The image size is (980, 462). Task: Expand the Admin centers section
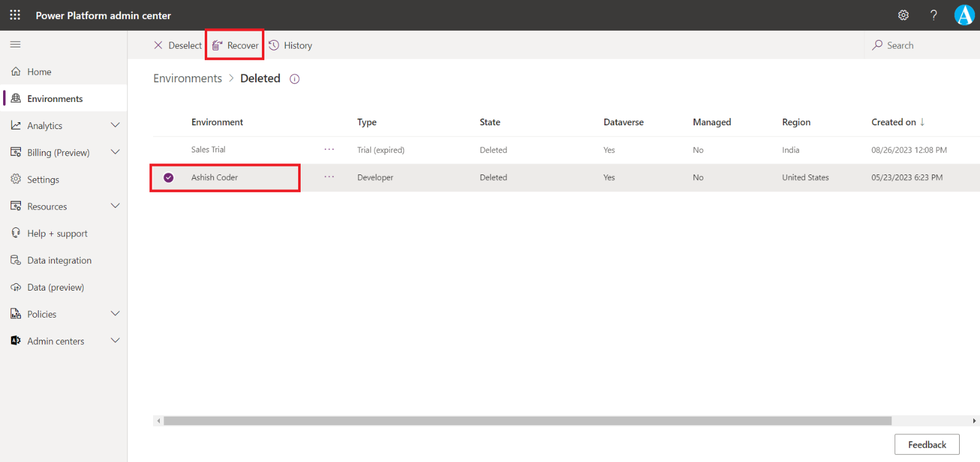114,341
